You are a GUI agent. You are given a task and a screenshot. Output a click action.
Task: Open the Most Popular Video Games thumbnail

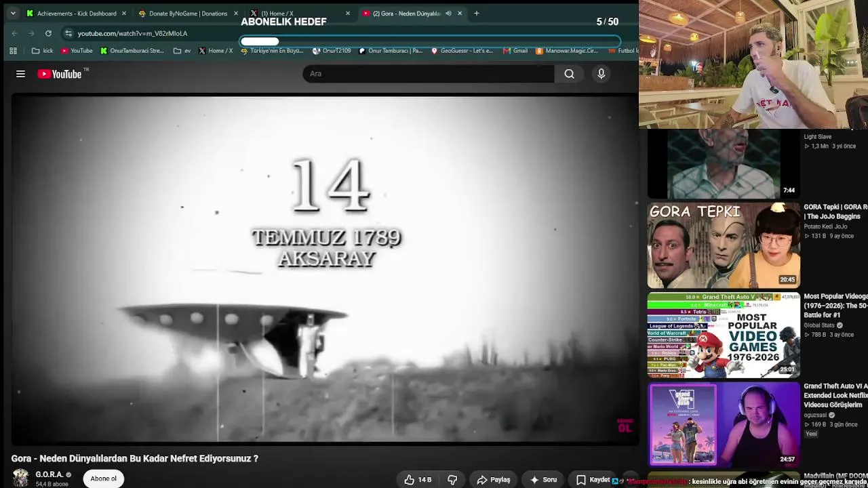pyautogui.click(x=724, y=335)
